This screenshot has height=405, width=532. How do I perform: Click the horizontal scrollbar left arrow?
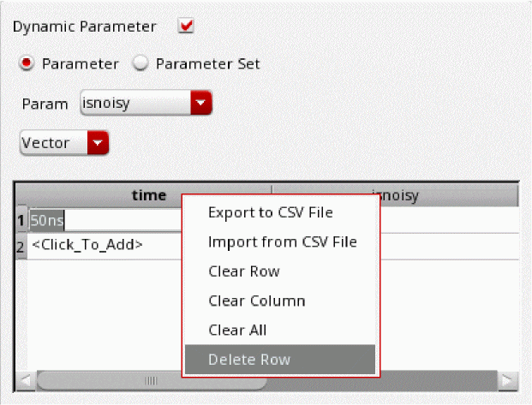pos(25,379)
